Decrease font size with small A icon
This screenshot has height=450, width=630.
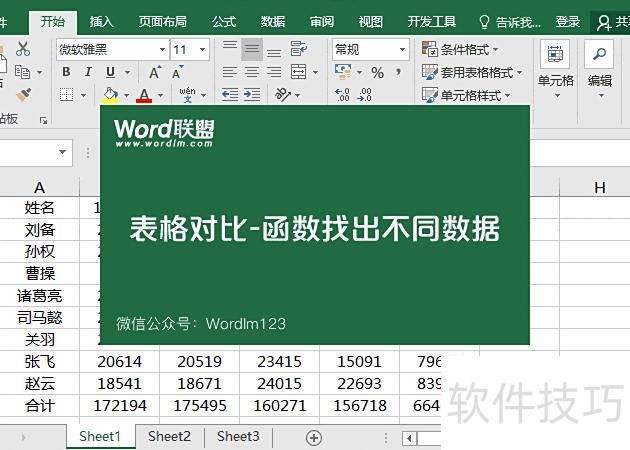(177, 72)
